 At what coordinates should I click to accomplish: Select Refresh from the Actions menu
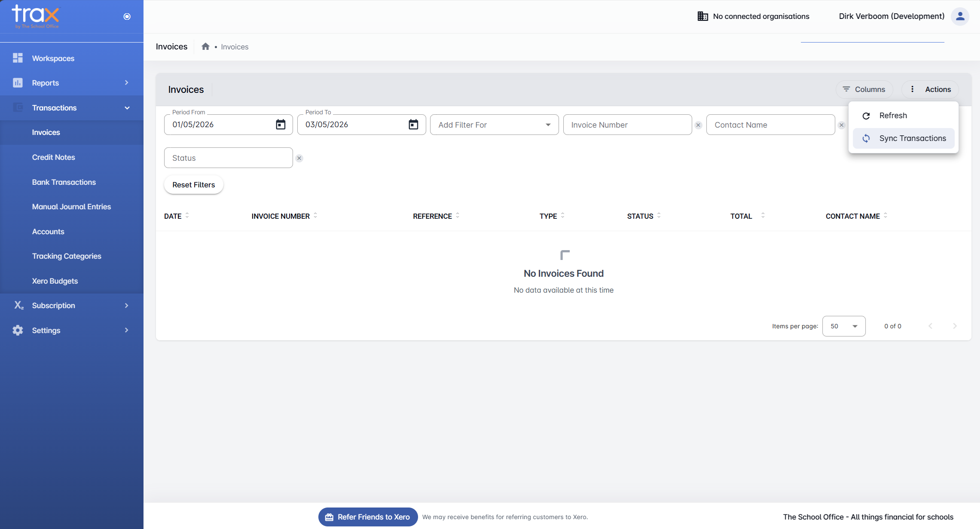click(904, 116)
